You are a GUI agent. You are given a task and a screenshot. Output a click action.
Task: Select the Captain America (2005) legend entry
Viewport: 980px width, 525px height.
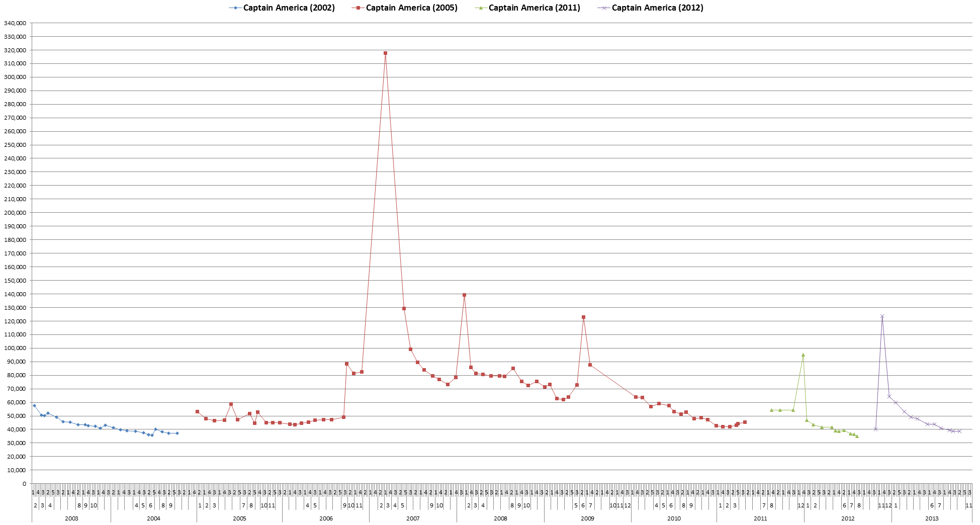[x=405, y=8]
